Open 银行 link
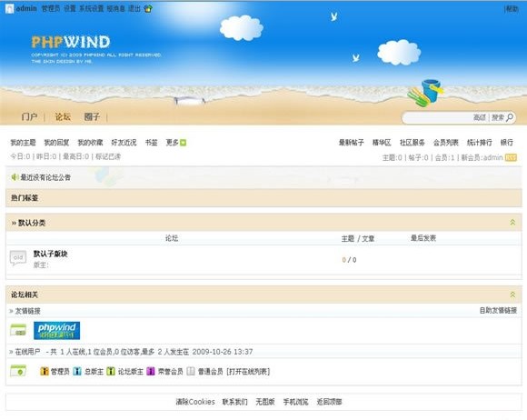Screen dimensions: 527x420 (x=507, y=143)
